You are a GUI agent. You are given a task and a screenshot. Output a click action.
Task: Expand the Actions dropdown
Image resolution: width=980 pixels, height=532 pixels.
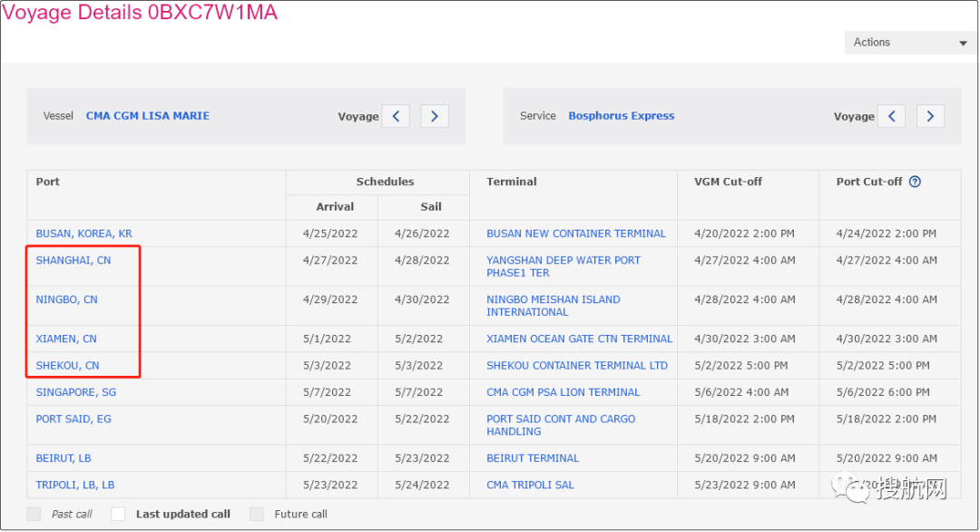click(910, 43)
